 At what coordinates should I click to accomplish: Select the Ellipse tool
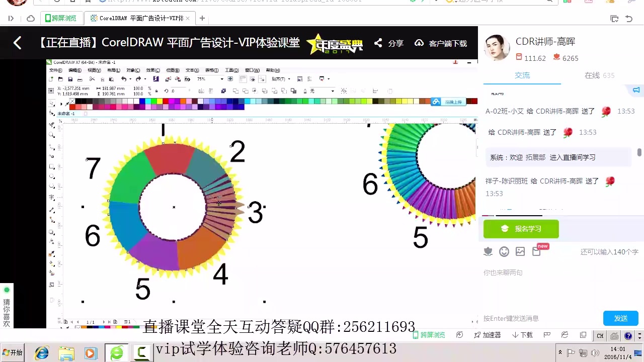coord(51,176)
